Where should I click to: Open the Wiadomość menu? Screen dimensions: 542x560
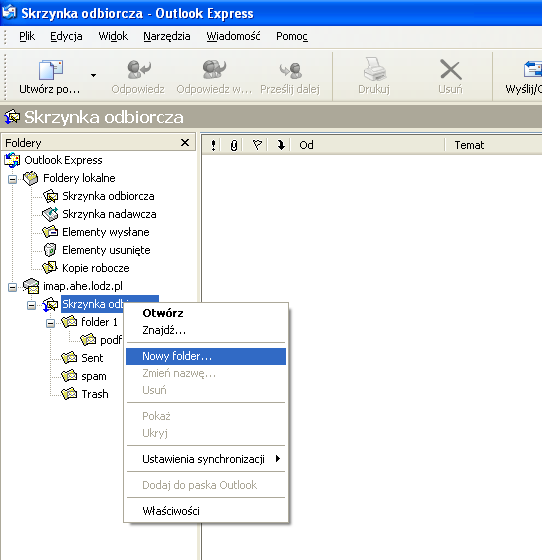click(233, 36)
